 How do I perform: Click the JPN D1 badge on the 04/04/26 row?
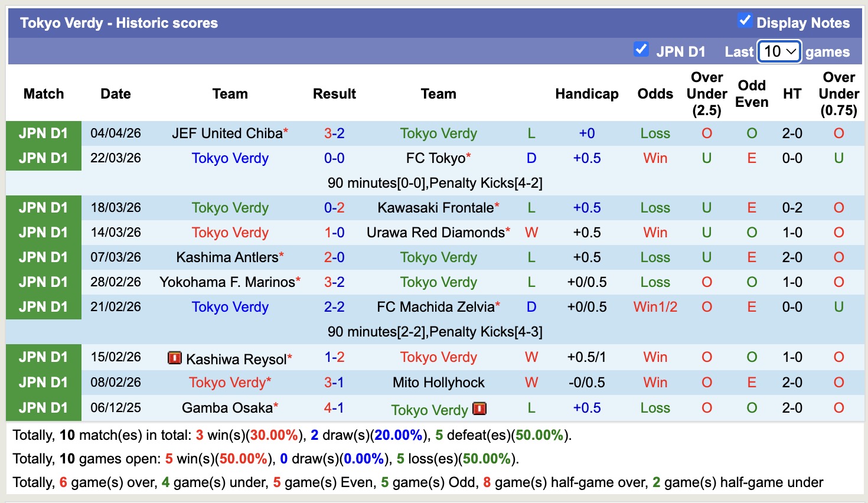(43, 133)
